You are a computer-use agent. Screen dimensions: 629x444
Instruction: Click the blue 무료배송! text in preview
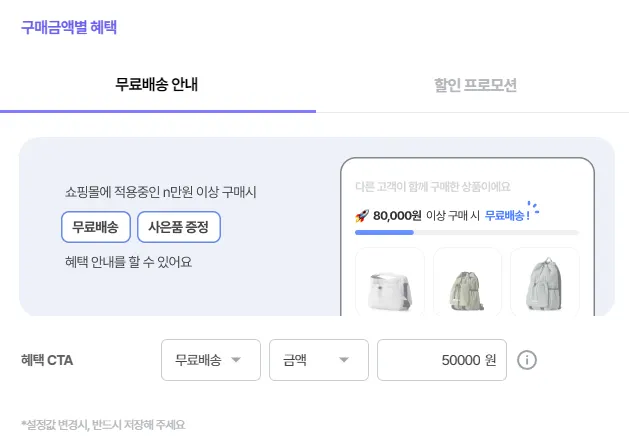(507, 215)
